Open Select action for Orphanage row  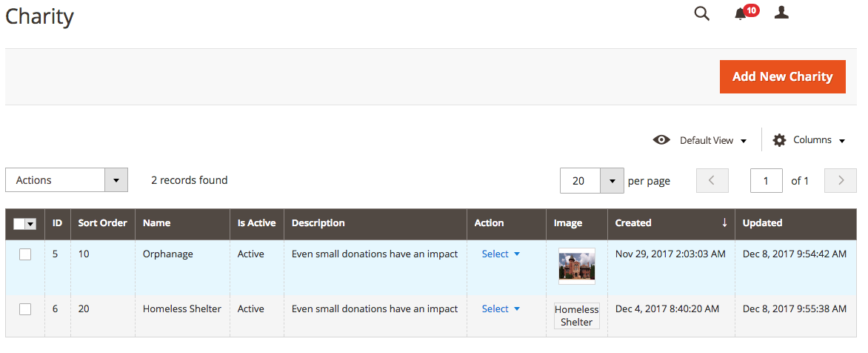point(501,254)
